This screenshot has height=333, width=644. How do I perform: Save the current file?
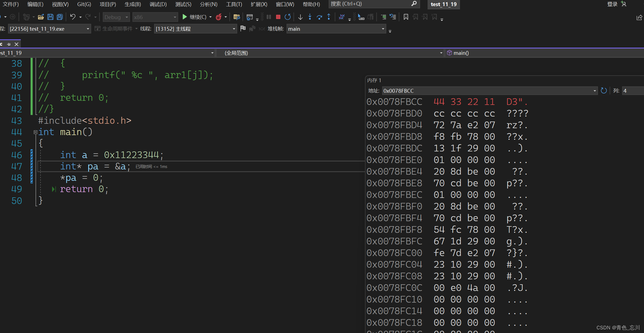pyautogui.click(x=50, y=17)
